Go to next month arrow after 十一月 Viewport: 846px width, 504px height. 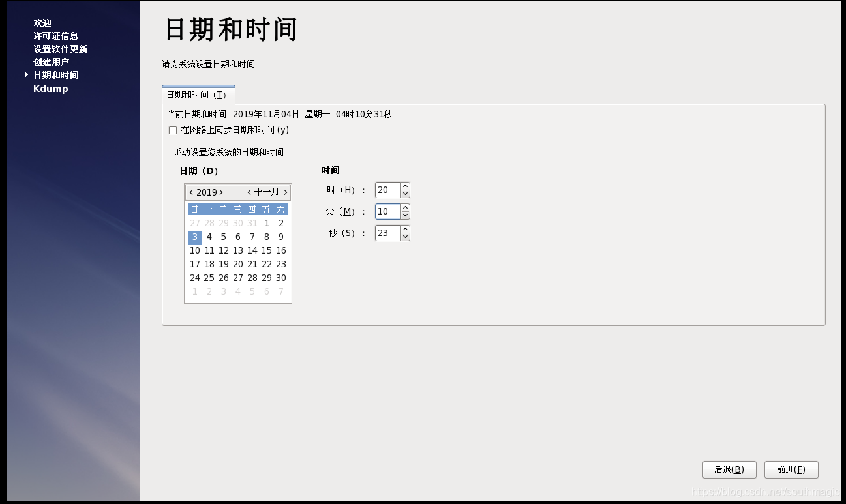[x=286, y=192]
